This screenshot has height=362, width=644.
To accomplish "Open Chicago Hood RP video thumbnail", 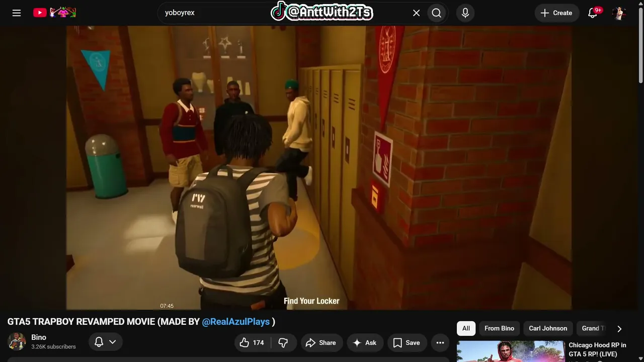I will (x=511, y=351).
